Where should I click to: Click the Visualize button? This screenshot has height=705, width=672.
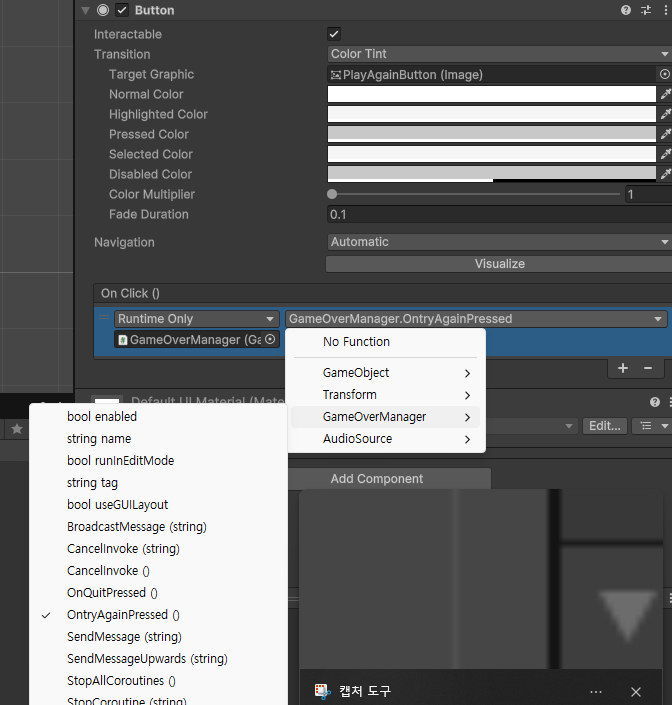(499, 264)
